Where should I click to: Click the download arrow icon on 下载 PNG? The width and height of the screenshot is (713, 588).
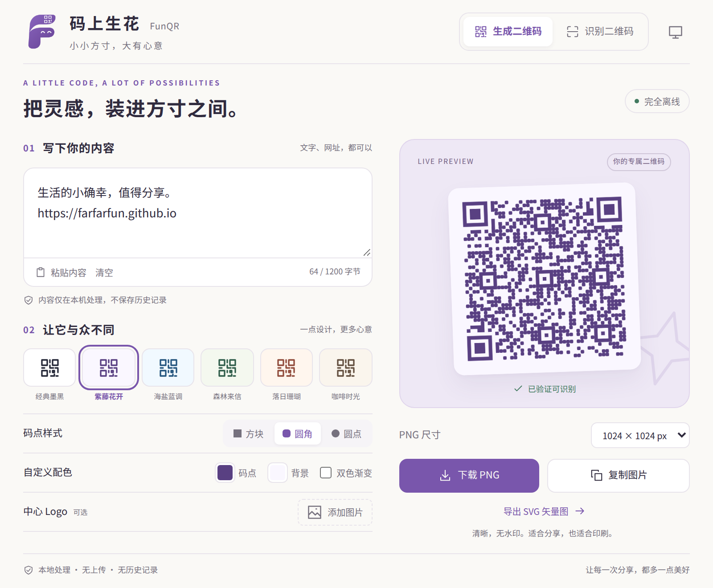point(445,475)
